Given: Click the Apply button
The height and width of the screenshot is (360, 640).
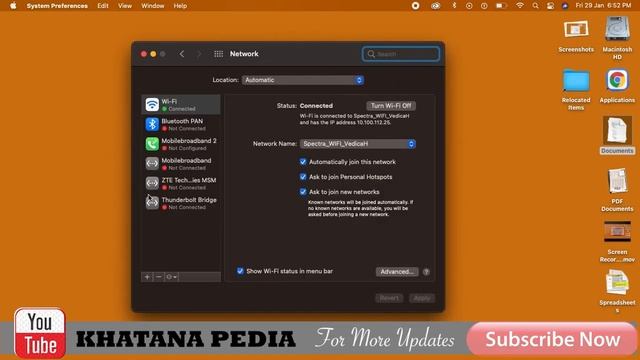Looking at the screenshot, I should [422, 298].
